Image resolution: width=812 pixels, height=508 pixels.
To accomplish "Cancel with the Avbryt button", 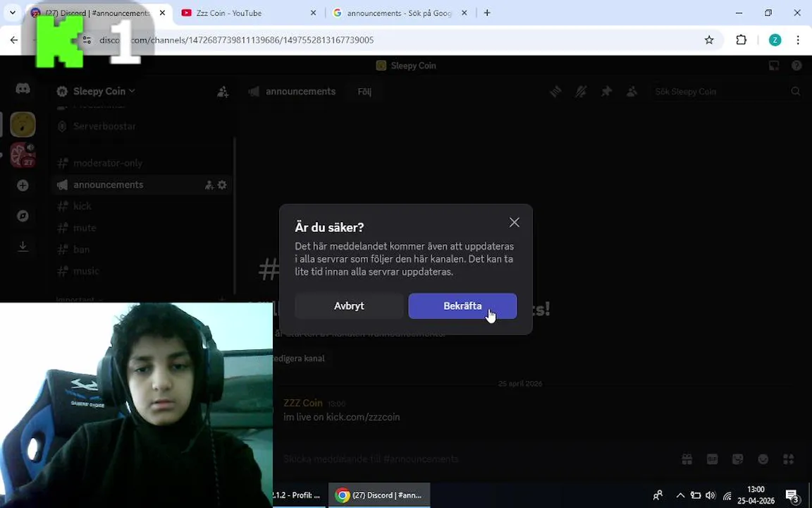I will 349,306.
